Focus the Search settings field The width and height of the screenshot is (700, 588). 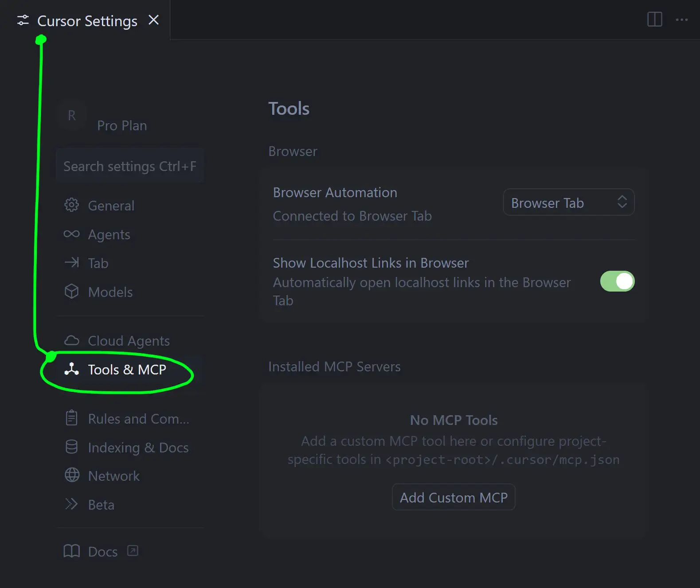[130, 166]
